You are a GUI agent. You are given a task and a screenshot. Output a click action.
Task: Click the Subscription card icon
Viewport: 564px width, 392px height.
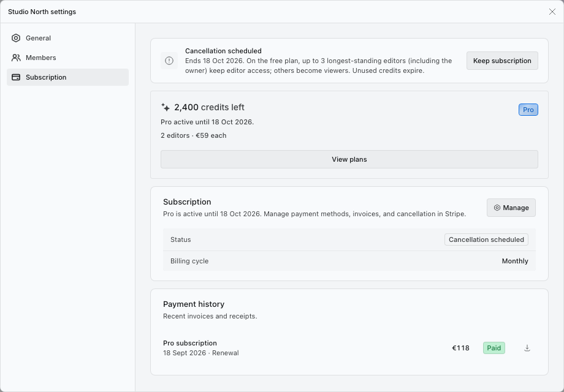pos(16,77)
